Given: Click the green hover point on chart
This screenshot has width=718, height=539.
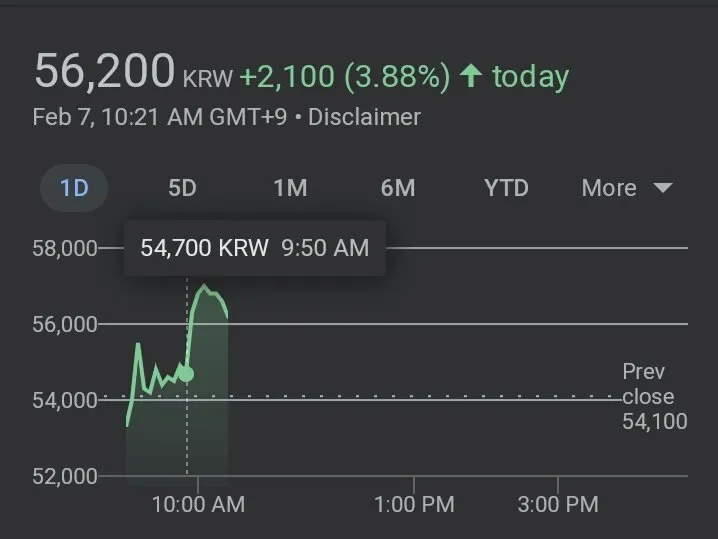Looking at the screenshot, I should point(186,374).
